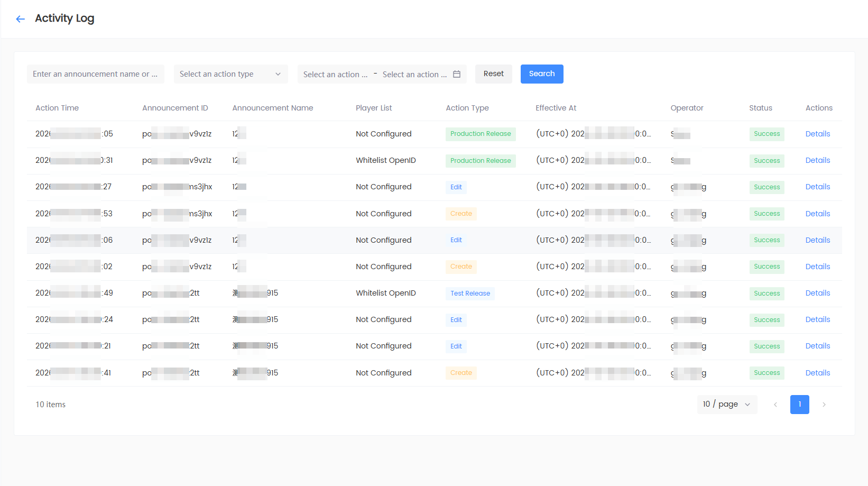Screen dimensions: 868x486
Task: Click the Reset button
Action: 494,74
